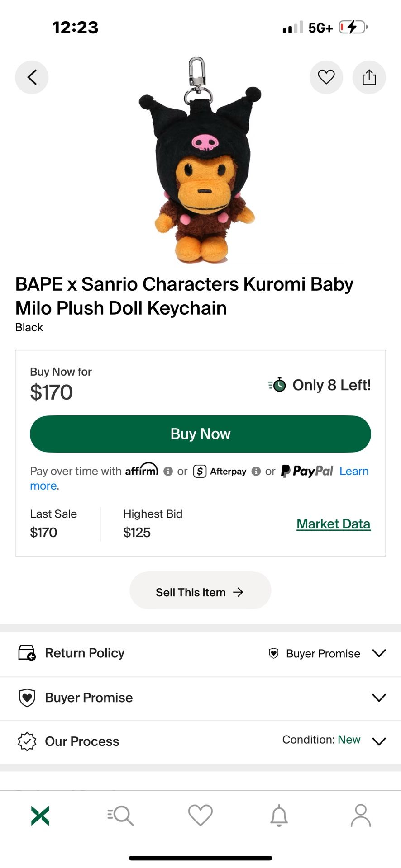Viewport: 401px width, 868px height.
Task: Tap the PayPal logo
Action: (307, 471)
